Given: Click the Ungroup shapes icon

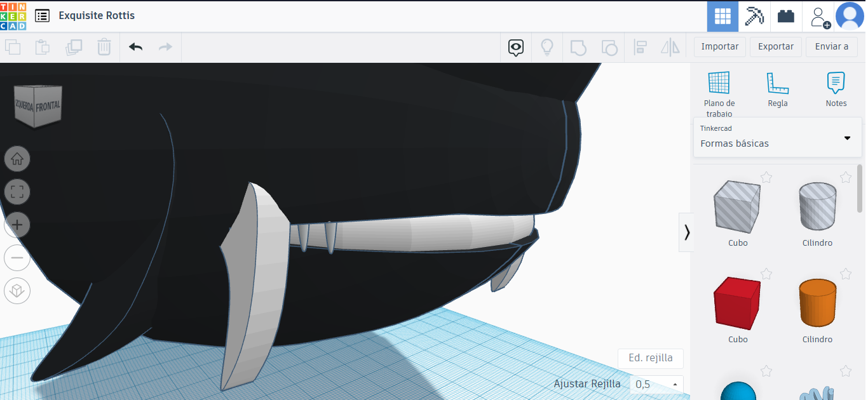Looking at the screenshot, I should pyautogui.click(x=609, y=47).
